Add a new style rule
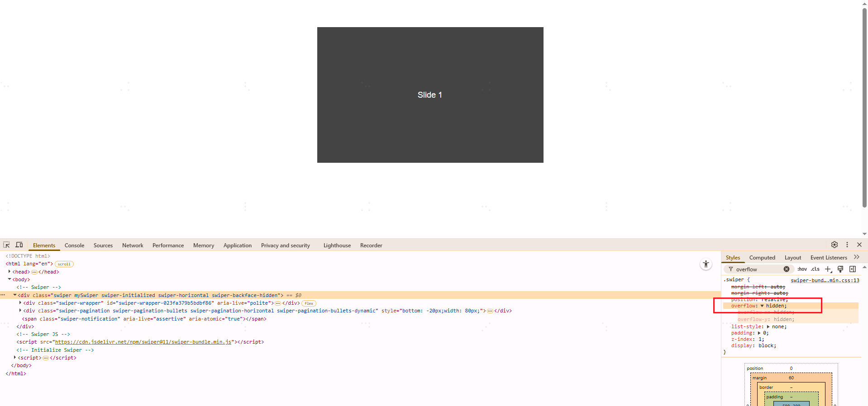Viewport: 868px width, 406px height. (828, 269)
